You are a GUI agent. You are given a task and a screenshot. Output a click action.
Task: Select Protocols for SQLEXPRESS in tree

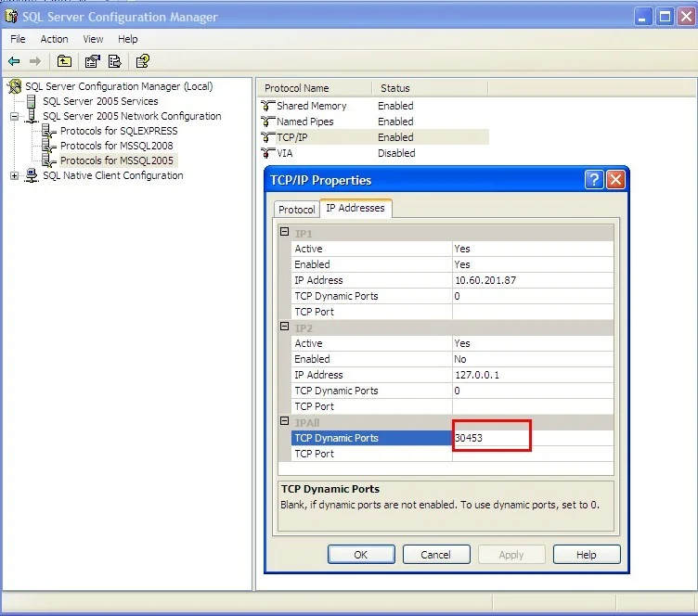point(116,131)
